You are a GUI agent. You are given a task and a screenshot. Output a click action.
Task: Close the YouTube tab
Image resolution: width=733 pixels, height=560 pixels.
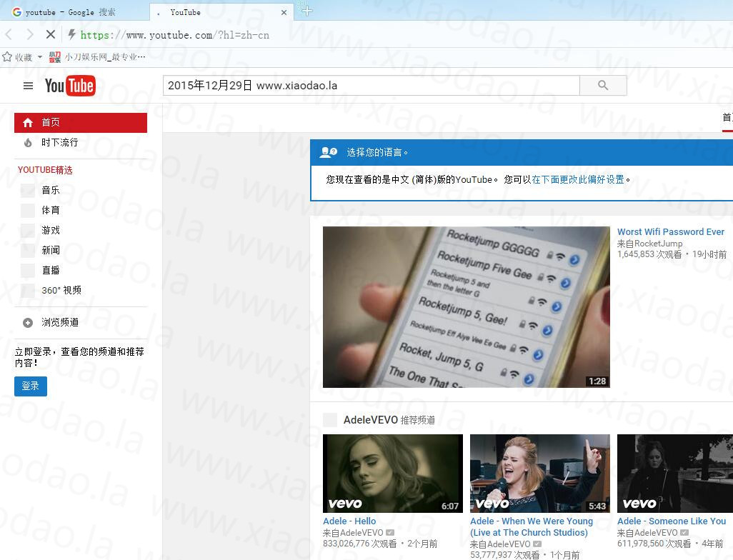[284, 13]
